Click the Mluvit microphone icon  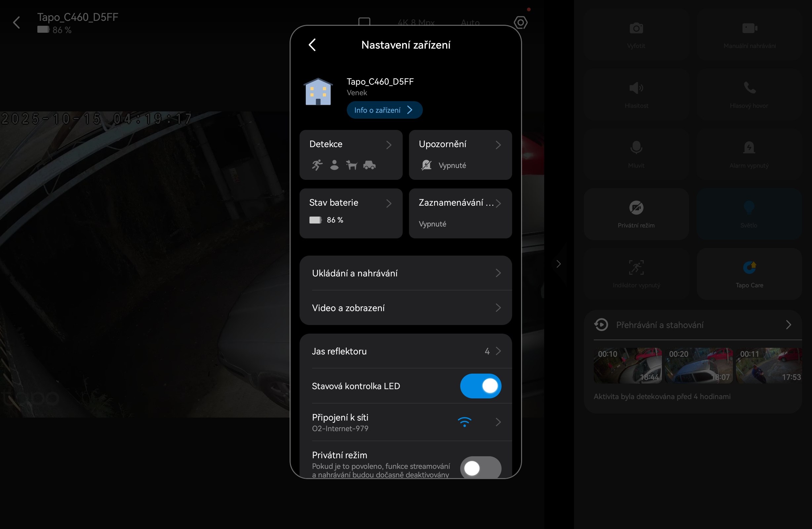[x=636, y=148]
